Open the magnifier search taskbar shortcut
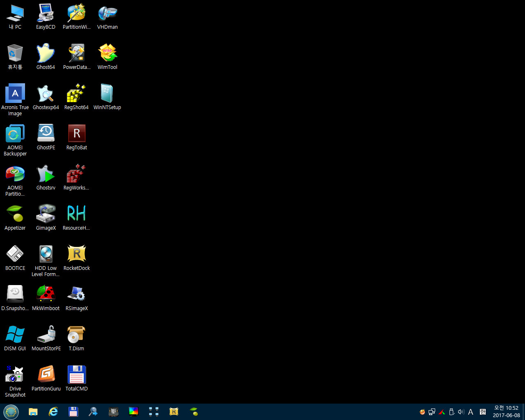 point(93,412)
